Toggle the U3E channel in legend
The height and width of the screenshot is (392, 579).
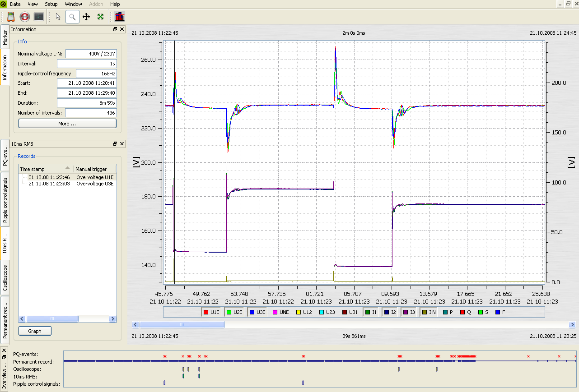point(257,312)
